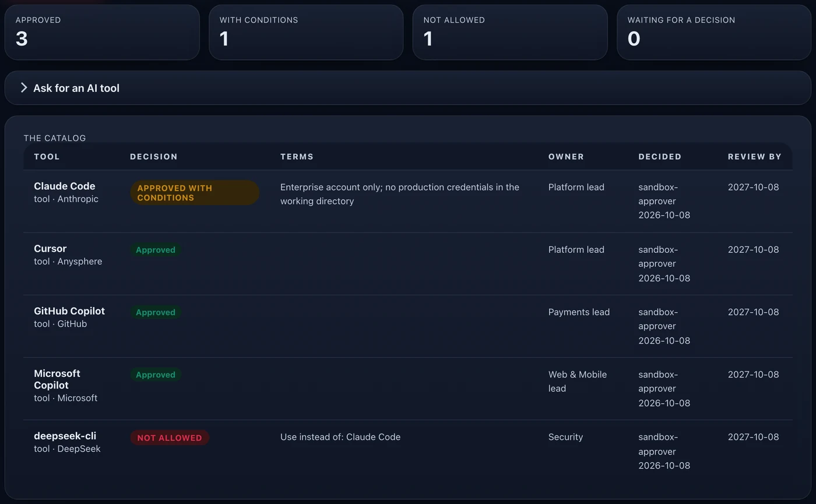Click the 'Payments lead' owner cell
The image size is (816, 504).
click(579, 312)
